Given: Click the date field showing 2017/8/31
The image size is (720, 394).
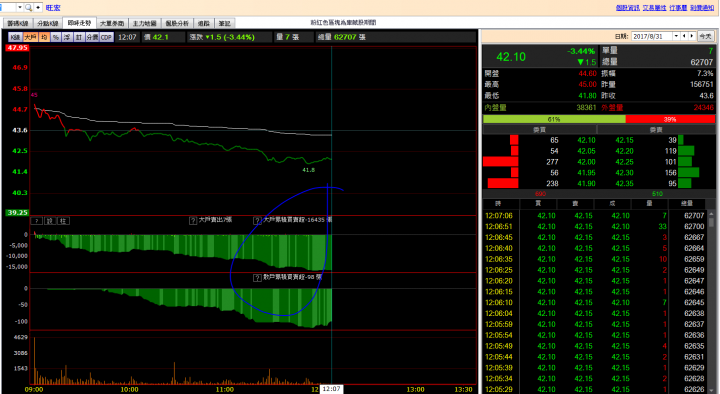Looking at the screenshot, I should point(652,36).
